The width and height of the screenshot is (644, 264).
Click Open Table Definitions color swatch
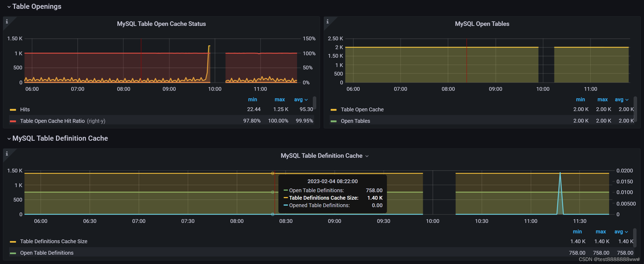pyautogui.click(x=13, y=253)
